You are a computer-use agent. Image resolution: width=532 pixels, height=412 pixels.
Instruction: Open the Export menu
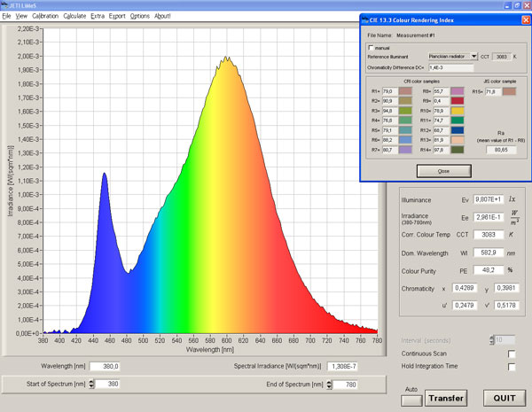(x=117, y=16)
